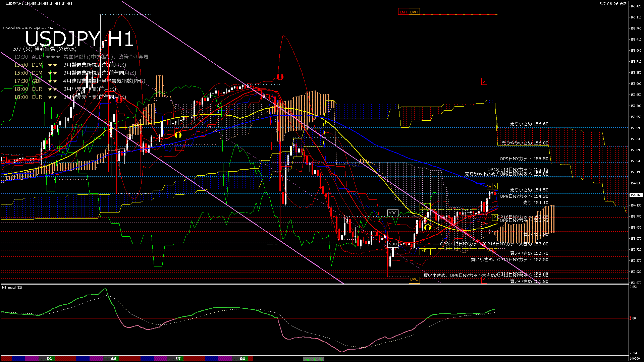Click the D pivot box above current candle
The image size is (644, 362).
coord(495,187)
